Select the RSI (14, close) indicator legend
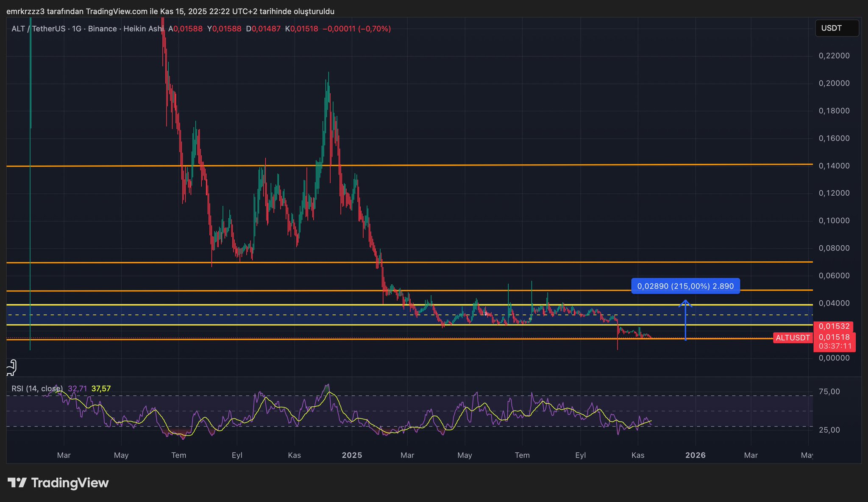Viewport: 868px width, 502px height. (37, 388)
